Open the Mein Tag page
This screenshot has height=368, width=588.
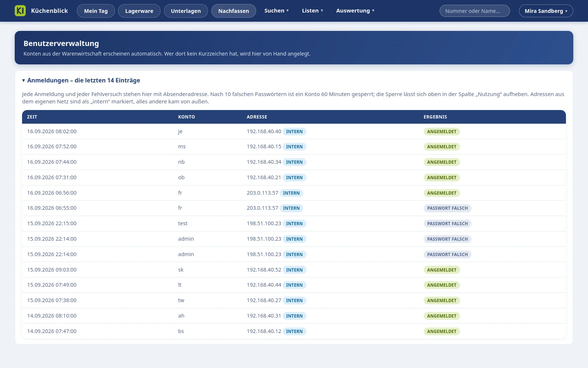pyautogui.click(x=96, y=11)
